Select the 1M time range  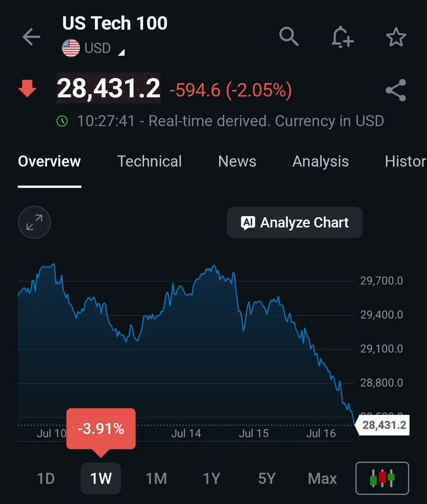[156, 478]
